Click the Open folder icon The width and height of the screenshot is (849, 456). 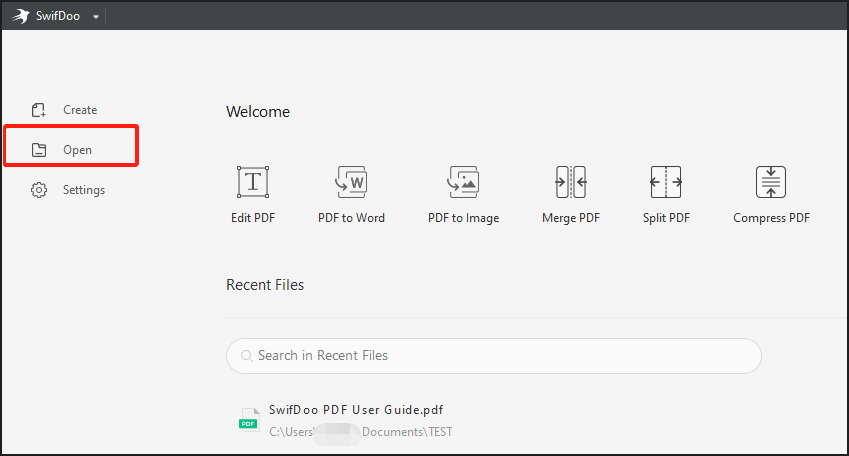click(x=39, y=150)
